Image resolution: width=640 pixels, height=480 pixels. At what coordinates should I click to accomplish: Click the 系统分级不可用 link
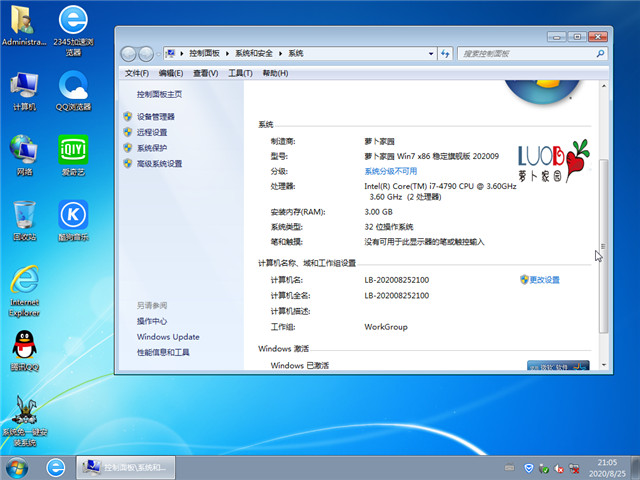coord(391,171)
